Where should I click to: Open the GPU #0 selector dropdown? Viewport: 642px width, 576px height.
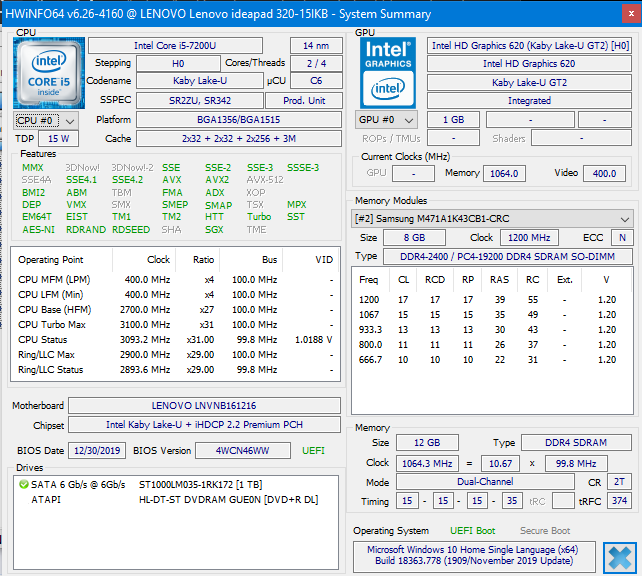(x=384, y=120)
